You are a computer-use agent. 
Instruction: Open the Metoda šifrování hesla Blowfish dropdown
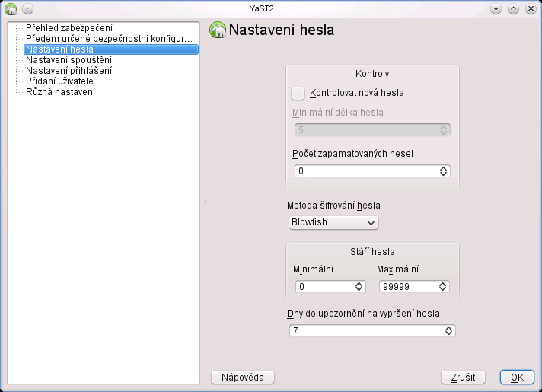click(x=333, y=222)
